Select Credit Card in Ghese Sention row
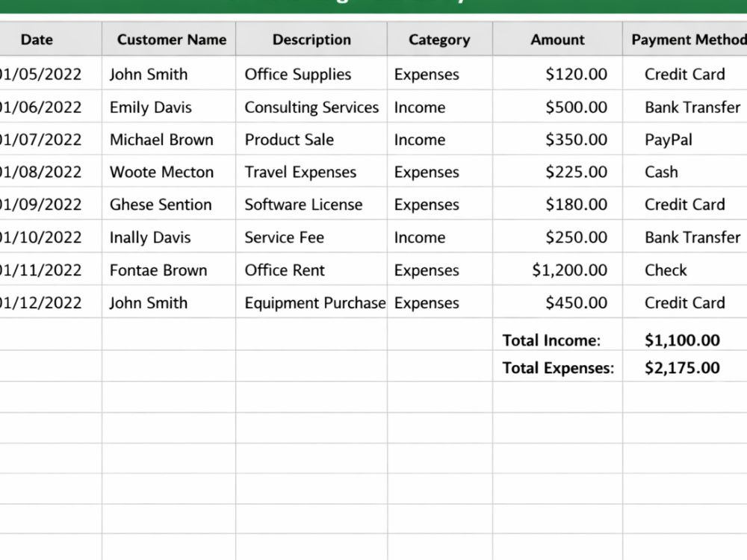The image size is (747, 560). tap(684, 205)
